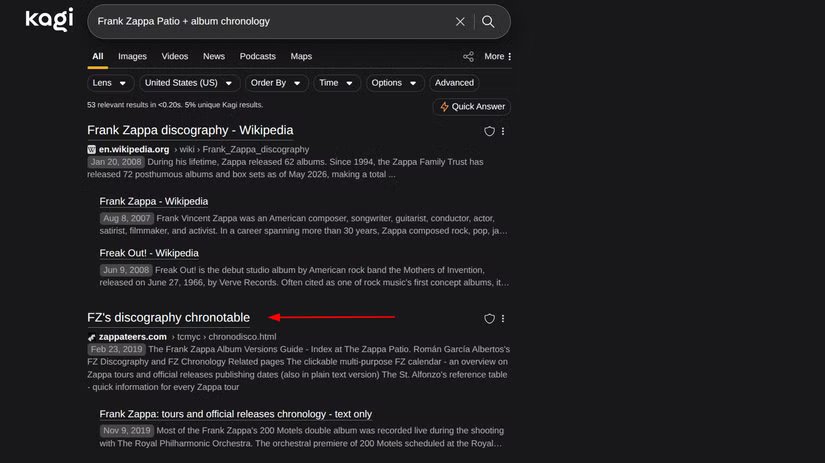Viewport: 825px width, 463px height.
Task: Switch to the Podcasts tab
Action: pyautogui.click(x=257, y=56)
